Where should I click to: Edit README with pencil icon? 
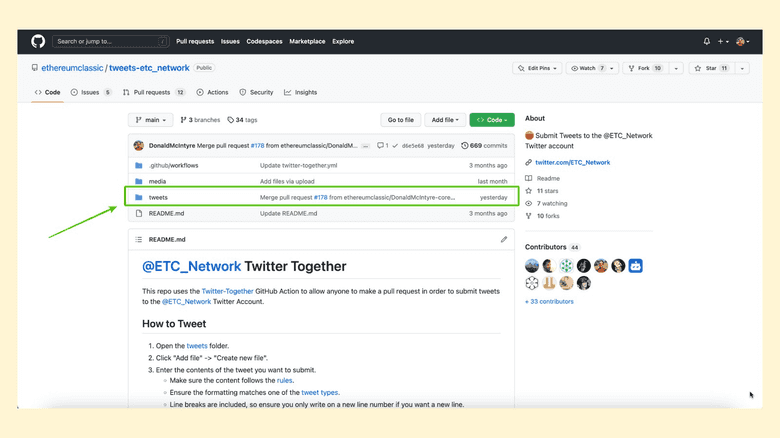coord(504,240)
